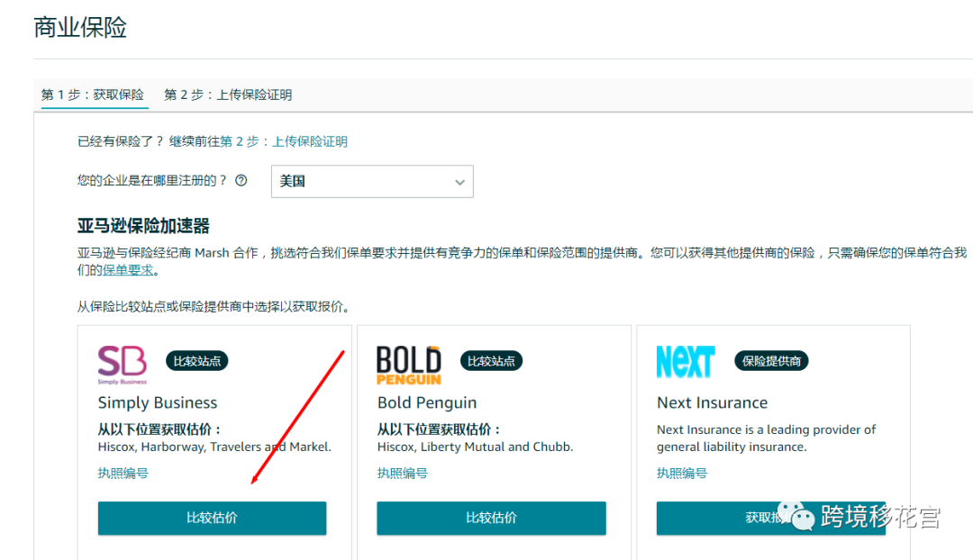Click the help icon beside 您的企业是在哪里注册的
The image size is (973, 560).
[x=241, y=180]
